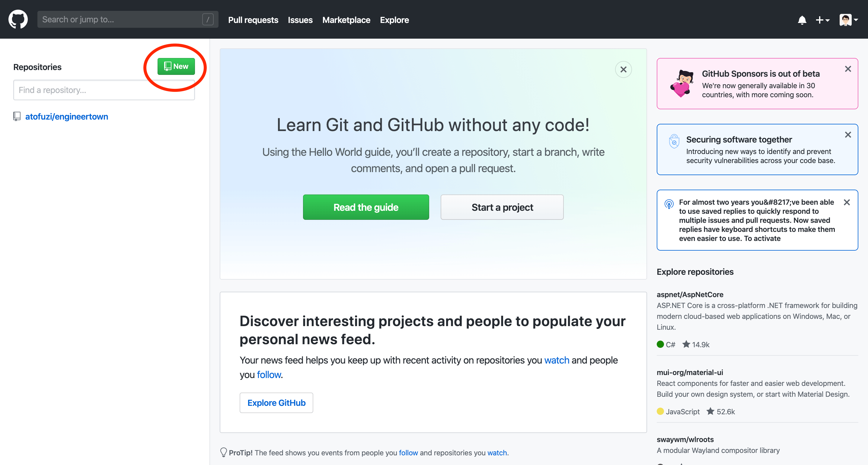This screenshot has height=465, width=868.
Task: Select the Explore repositories heading
Action: (695, 272)
